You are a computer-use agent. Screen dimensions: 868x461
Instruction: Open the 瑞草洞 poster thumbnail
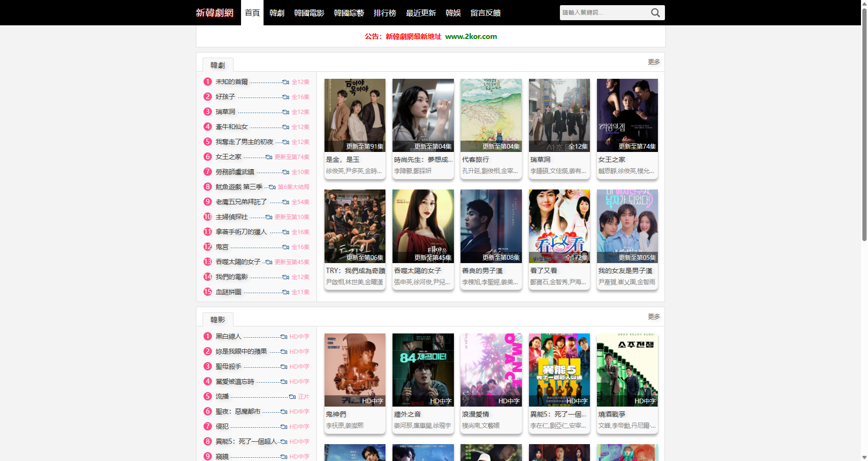point(559,115)
